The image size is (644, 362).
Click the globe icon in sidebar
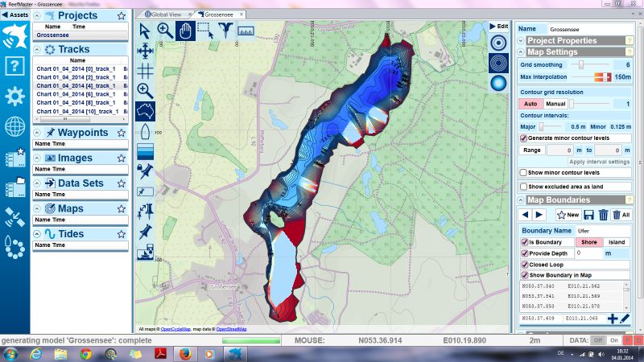(14, 126)
